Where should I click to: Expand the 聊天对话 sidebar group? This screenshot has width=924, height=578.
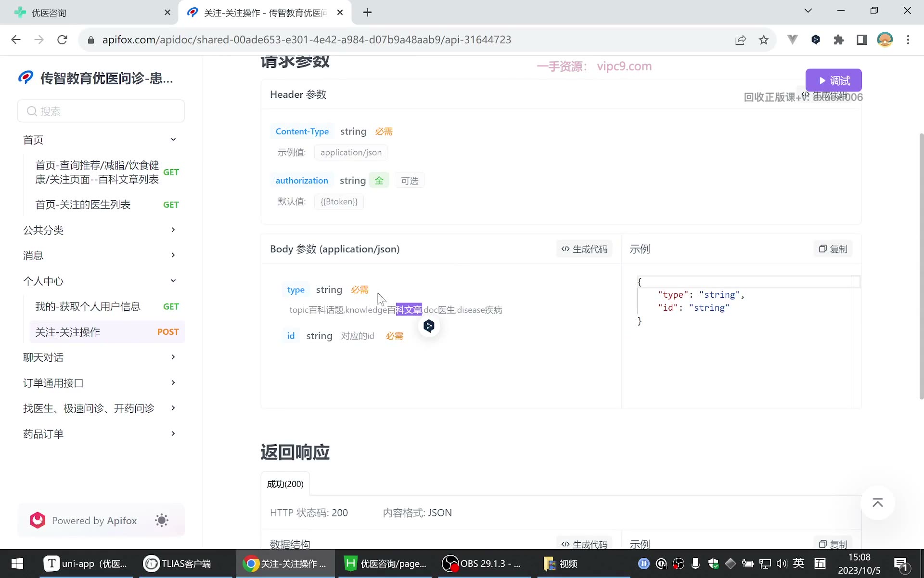coord(173,357)
